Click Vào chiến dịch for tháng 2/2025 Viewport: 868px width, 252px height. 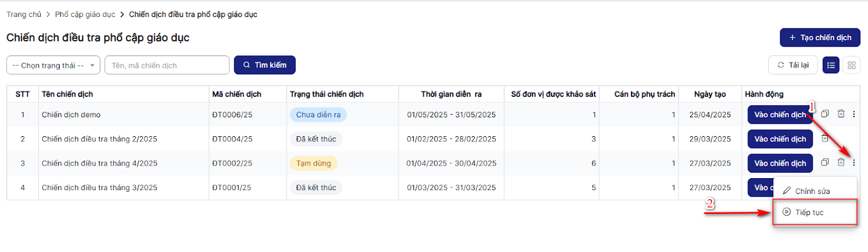pyautogui.click(x=780, y=139)
